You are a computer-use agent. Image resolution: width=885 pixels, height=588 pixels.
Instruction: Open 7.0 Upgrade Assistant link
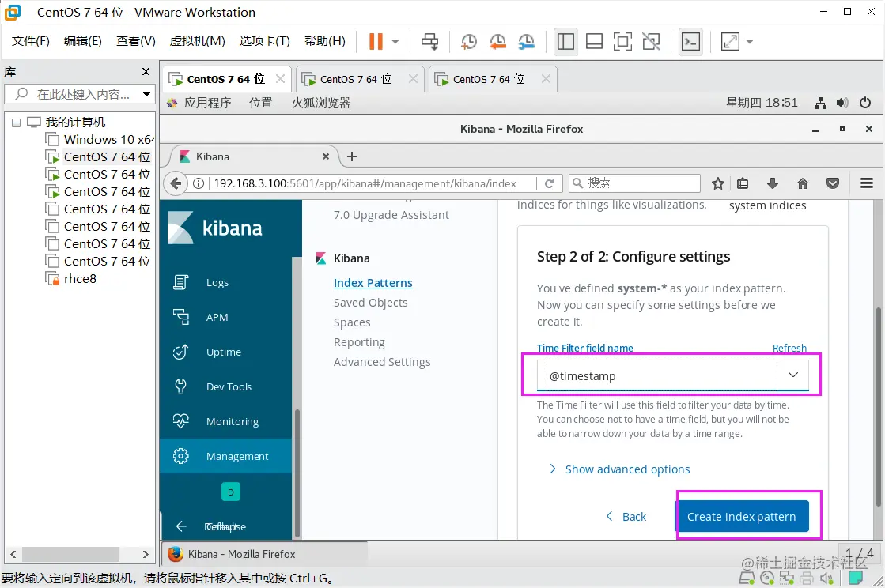391,215
